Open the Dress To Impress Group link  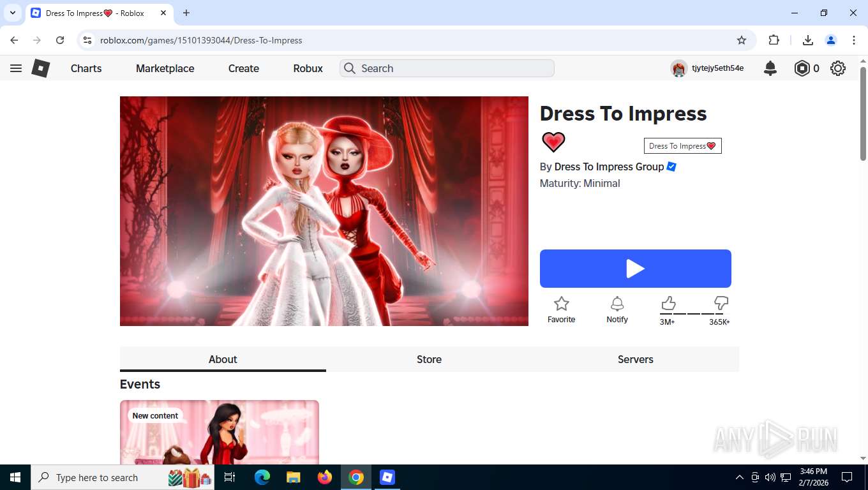point(609,167)
